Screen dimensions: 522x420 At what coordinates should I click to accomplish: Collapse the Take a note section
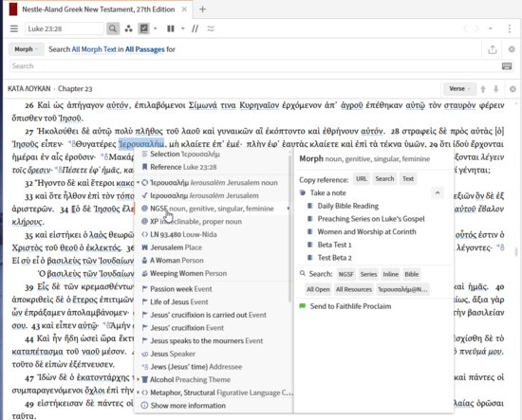pyautogui.click(x=438, y=192)
